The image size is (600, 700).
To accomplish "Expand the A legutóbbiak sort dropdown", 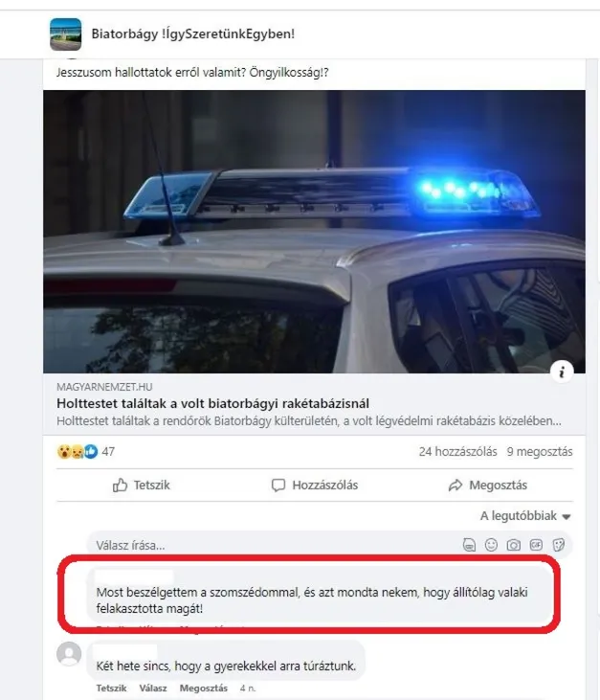I will click(x=525, y=516).
